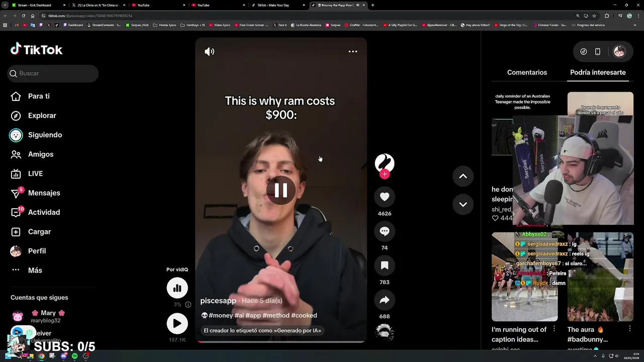Open the browser extensions puzzle icon

(x=606, y=16)
